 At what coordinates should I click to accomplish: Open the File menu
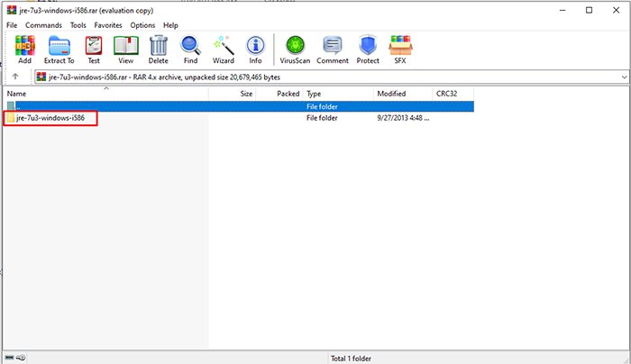coord(12,25)
